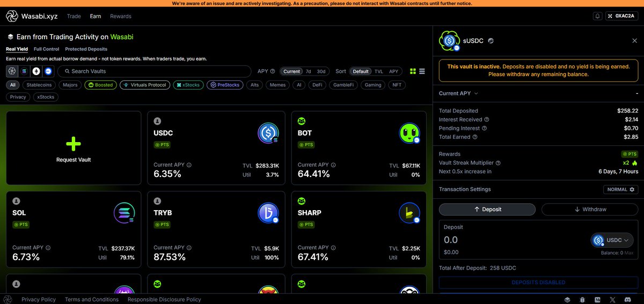Open the notifications bell
The width and height of the screenshot is (644, 304).
(597, 16)
